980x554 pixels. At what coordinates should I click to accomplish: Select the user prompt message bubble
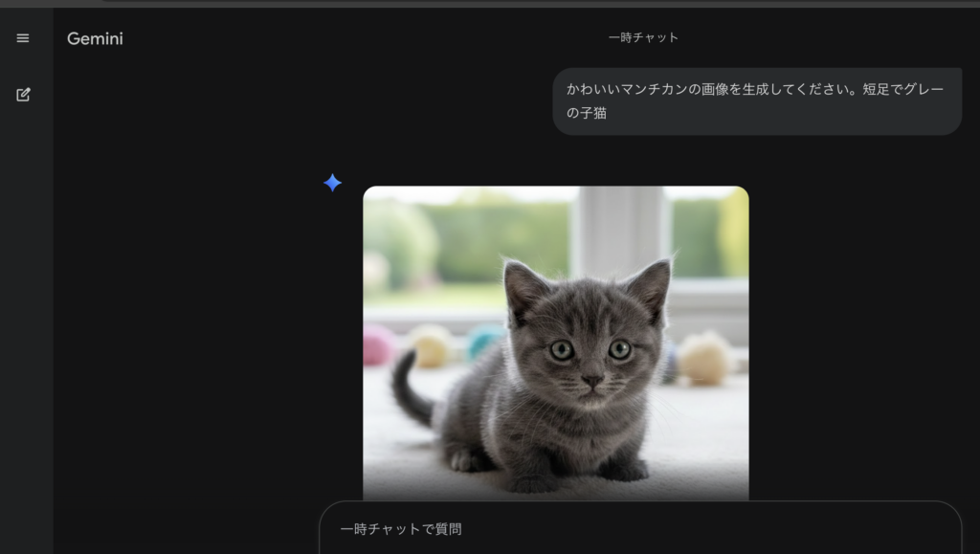coord(756,100)
